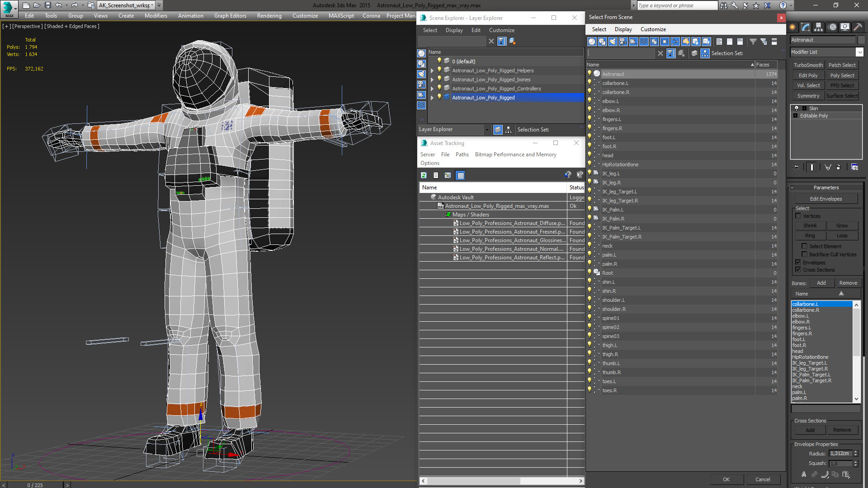Open Configure Modifier Sets icon
This screenshot has height=488, width=868.
click(x=854, y=167)
